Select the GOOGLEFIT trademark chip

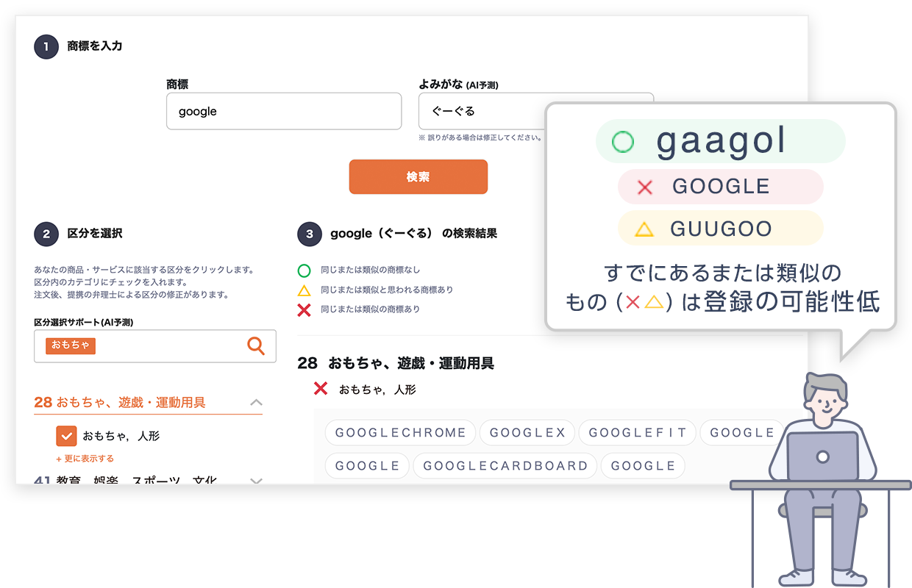637,433
